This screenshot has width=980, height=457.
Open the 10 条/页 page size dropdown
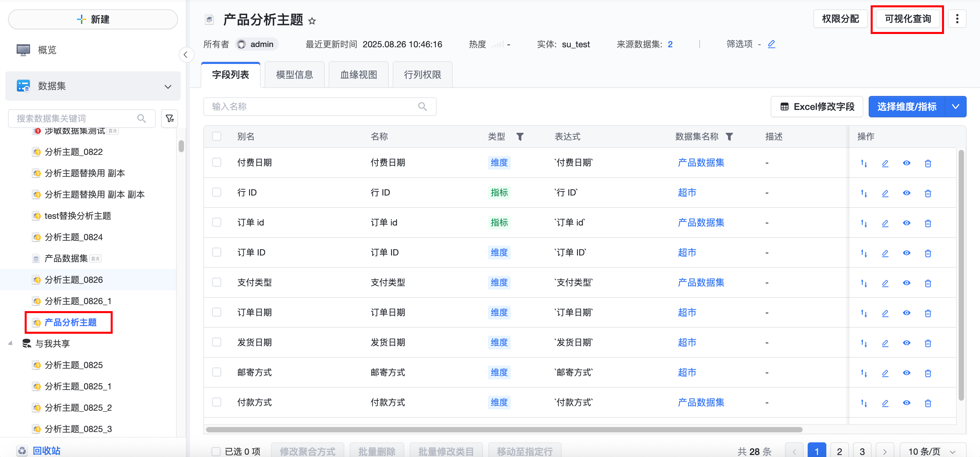[x=932, y=451]
